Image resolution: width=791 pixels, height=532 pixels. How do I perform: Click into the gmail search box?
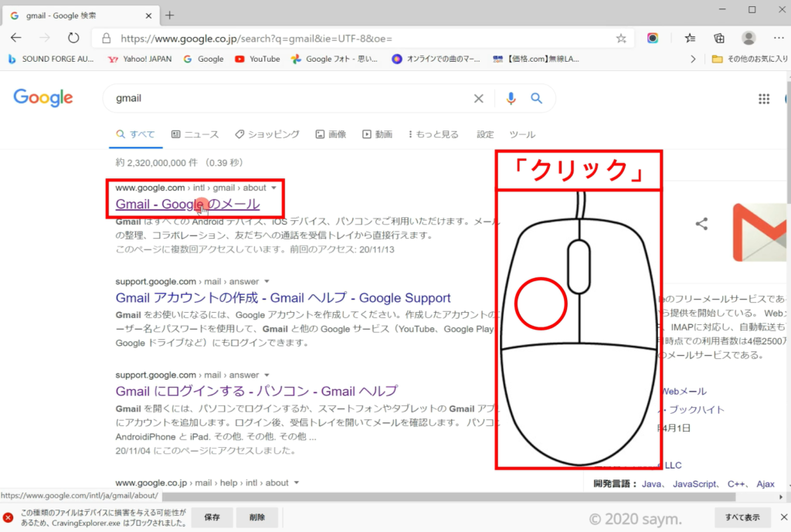click(286, 99)
